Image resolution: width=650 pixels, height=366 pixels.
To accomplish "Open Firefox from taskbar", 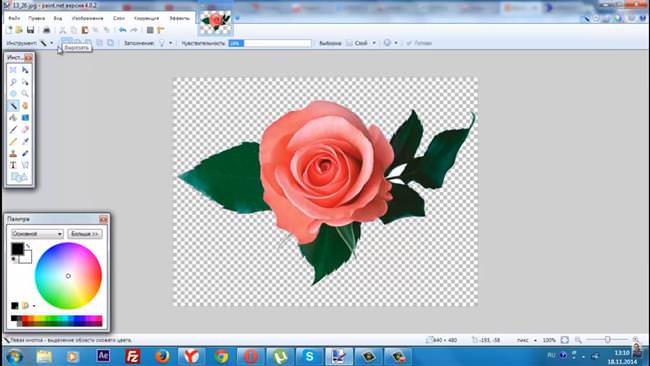I will [162, 356].
